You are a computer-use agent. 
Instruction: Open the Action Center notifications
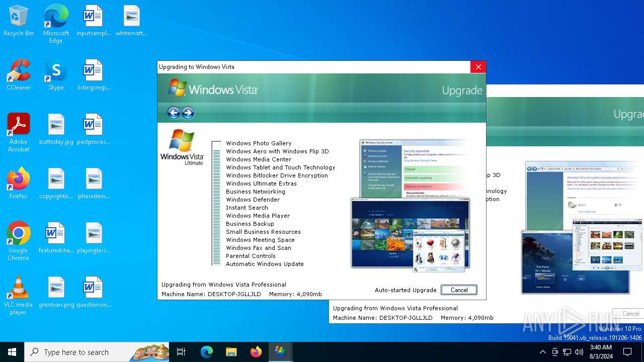coord(627,352)
